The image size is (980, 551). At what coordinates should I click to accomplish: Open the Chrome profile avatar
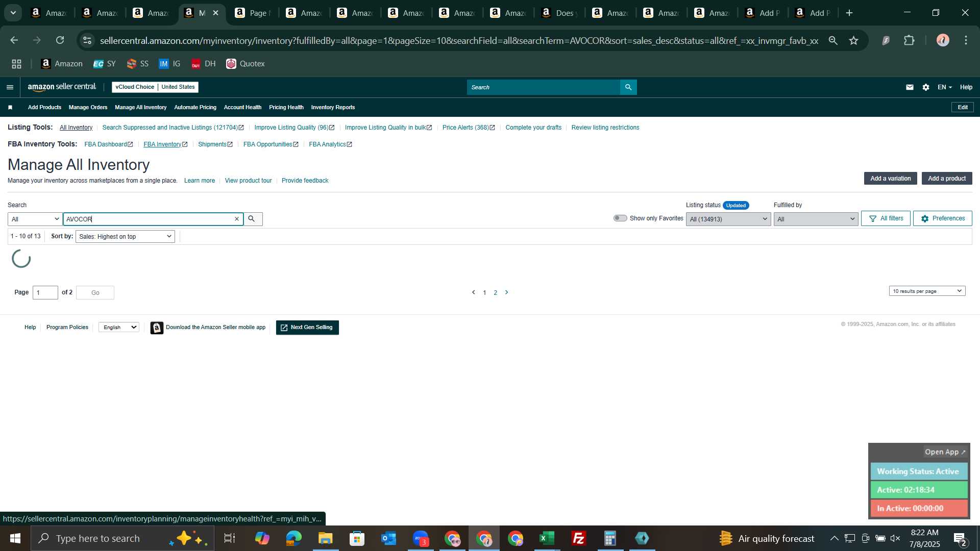point(943,40)
